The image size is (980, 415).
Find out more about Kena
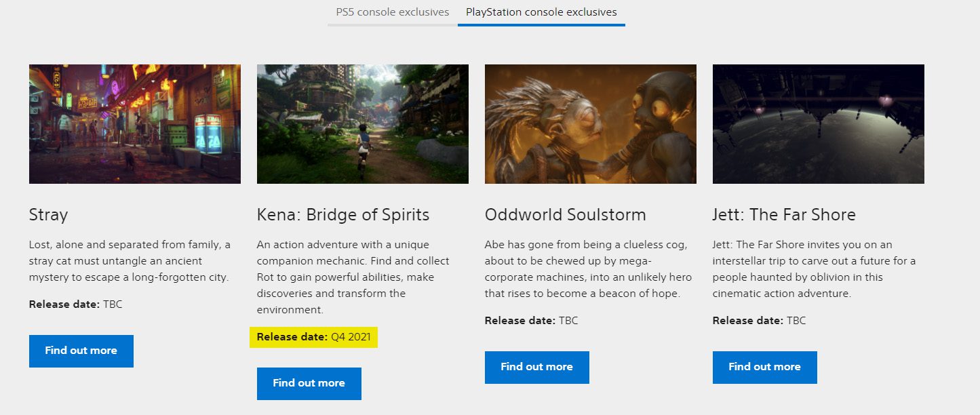[309, 383]
